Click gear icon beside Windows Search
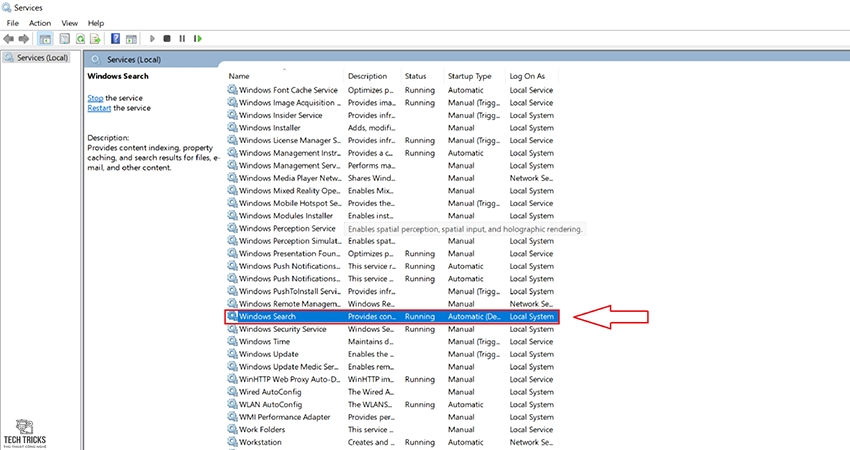The image size is (850, 450). pyautogui.click(x=233, y=316)
